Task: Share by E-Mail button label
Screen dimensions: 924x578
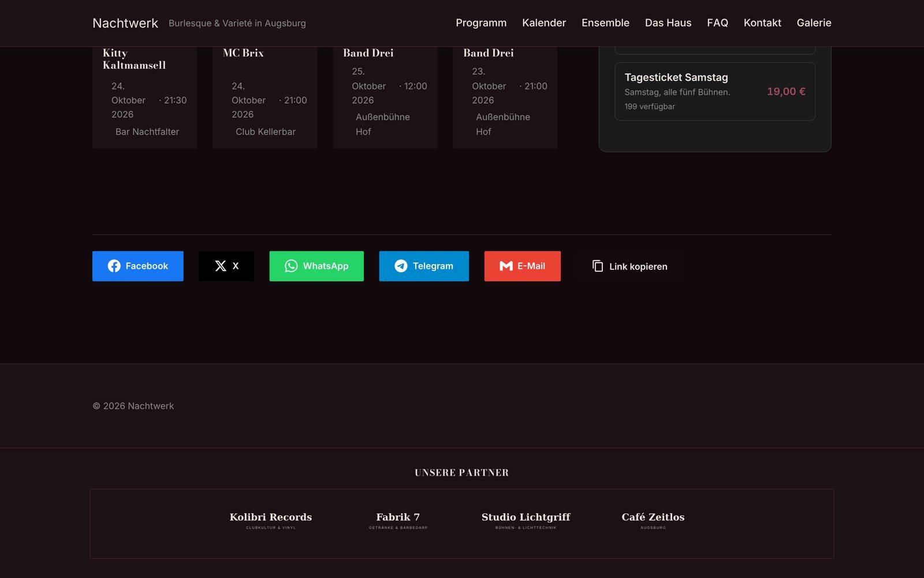Action: tap(531, 266)
